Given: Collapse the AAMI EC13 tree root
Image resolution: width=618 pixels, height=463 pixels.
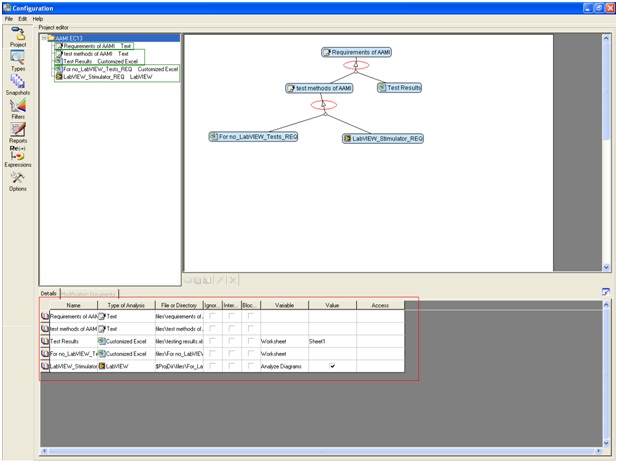Looking at the screenshot, I should [46, 38].
